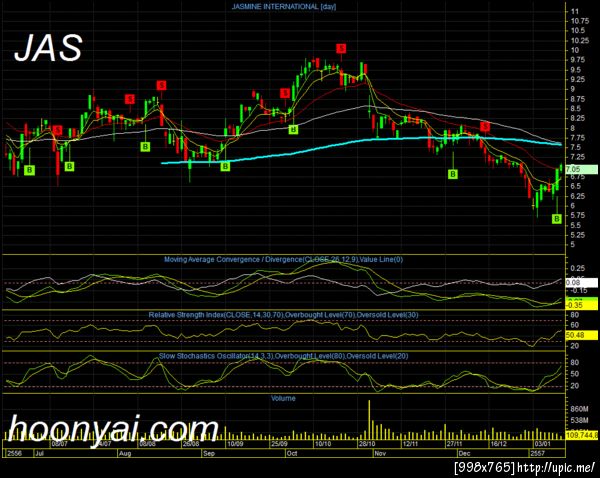Click the last green B buy signal near 5.75
Viewport: 600px width, 478px height.
tap(557, 219)
